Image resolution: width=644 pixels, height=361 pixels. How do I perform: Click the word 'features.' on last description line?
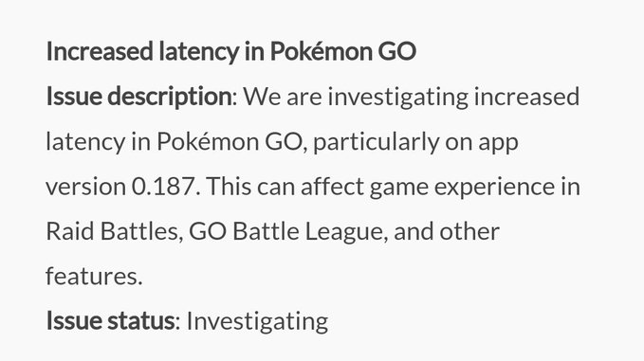tap(94, 276)
